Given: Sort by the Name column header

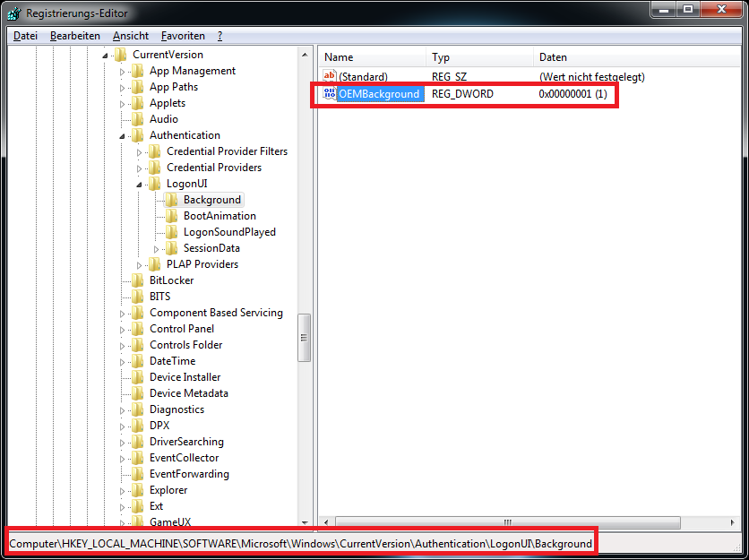Looking at the screenshot, I should point(373,57).
